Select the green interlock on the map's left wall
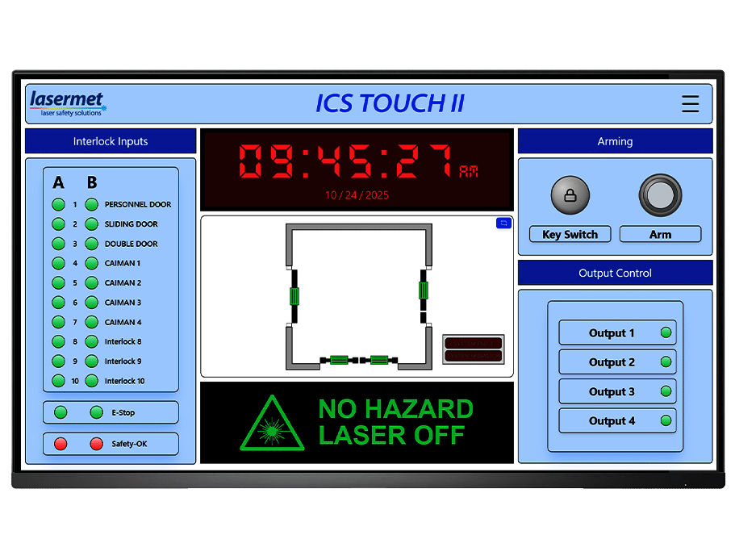Image resolution: width=735 pixels, height=560 pixels. [x=294, y=296]
